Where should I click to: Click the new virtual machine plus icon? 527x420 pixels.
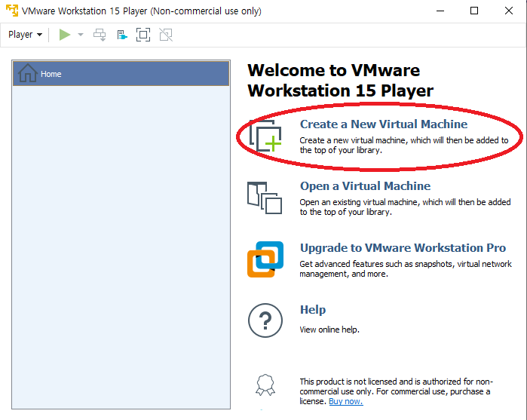pyautogui.click(x=265, y=136)
